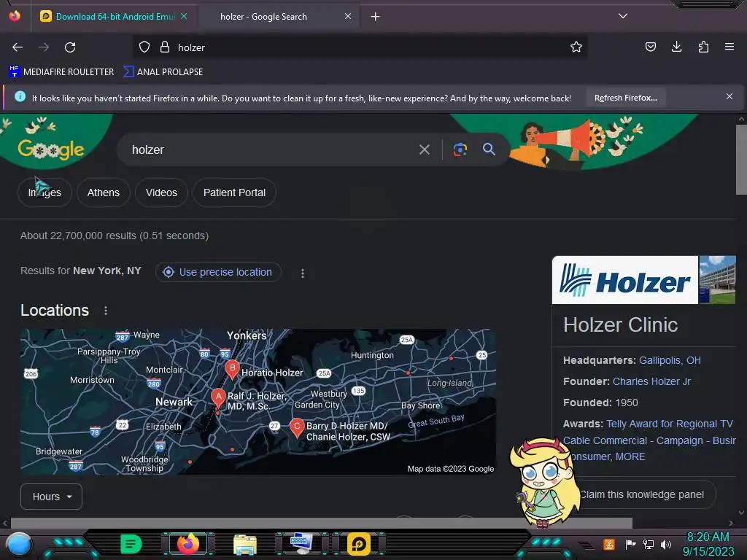Image resolution: width=747 pixels, height=560 pixels.
Task: Open File Explorer from the taskbar
Action: point(245,544)
